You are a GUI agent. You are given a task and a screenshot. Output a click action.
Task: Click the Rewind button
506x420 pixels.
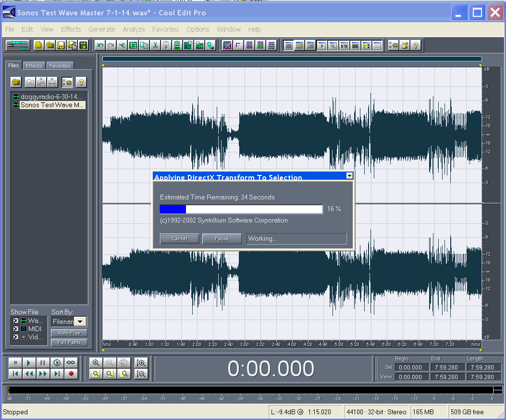point(29,374)
